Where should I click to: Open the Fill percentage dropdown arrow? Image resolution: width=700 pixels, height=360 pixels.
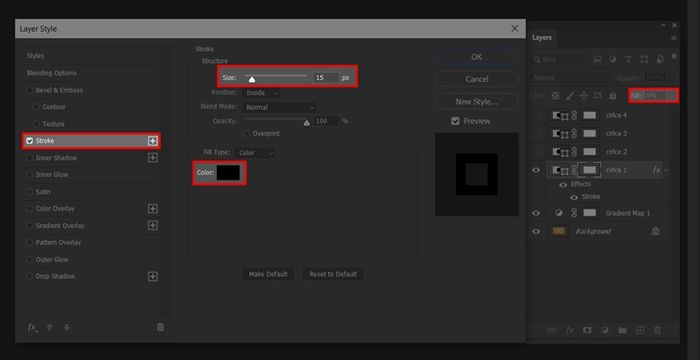pyautogui.click(x=670, y=96)
